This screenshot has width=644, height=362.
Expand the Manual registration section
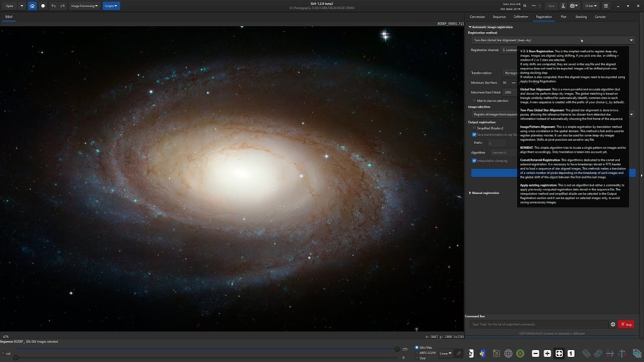485,193
